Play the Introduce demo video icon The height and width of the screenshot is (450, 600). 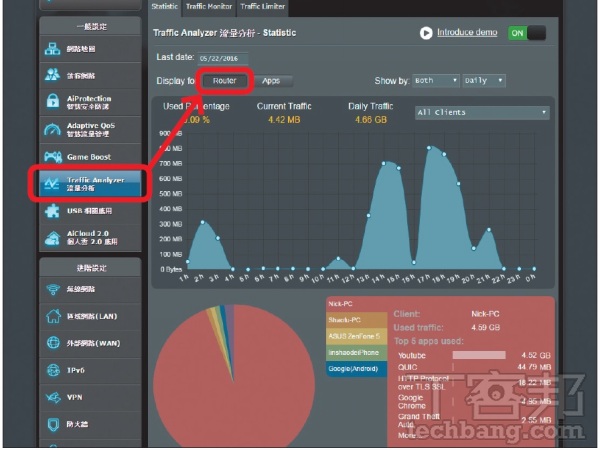tap(426, 33)
